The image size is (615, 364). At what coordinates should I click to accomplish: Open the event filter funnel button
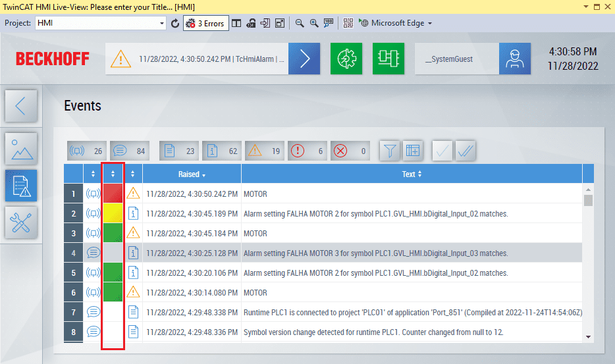coord(389,151)
